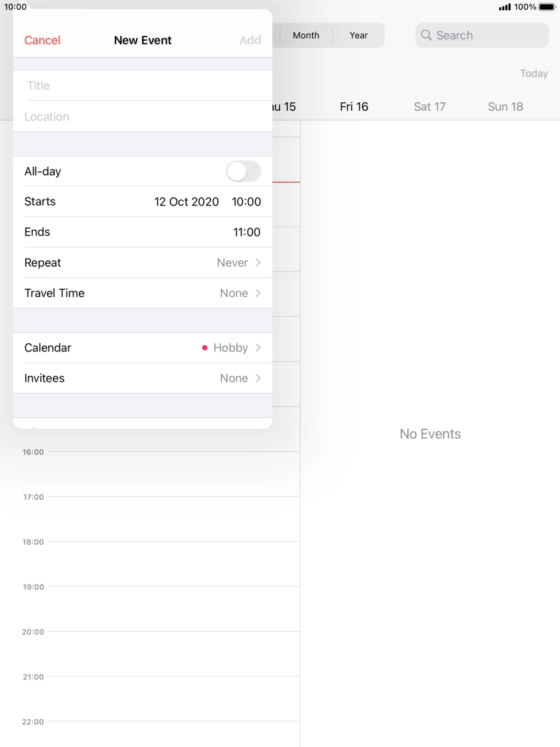Click the 20:00 time label
This screenshot has width=560, height=747.
pyautogui.click(x=33, y=632)
